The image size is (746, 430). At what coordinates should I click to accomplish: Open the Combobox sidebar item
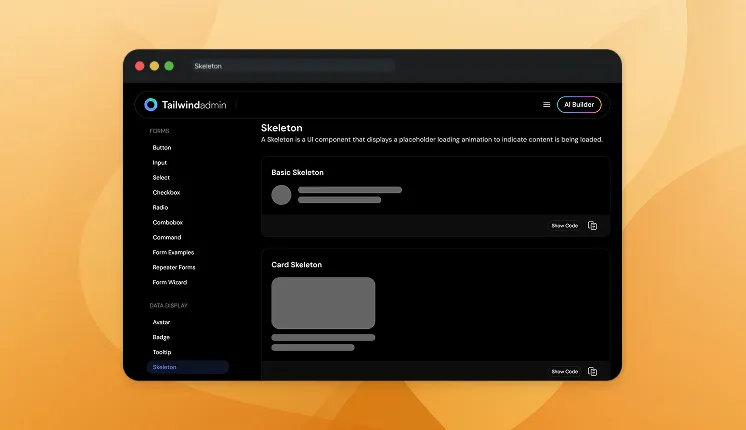pos(167,223)
